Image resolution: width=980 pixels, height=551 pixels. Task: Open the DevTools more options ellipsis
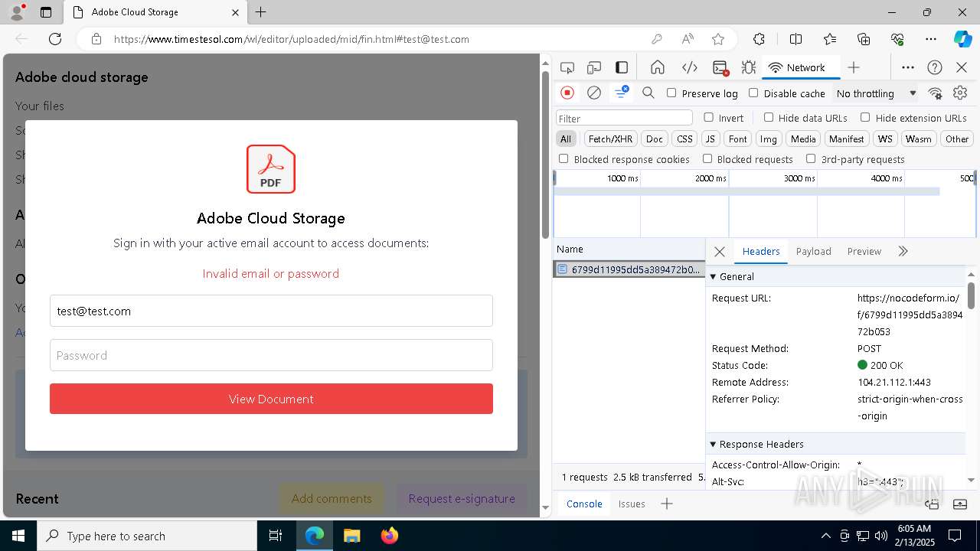click(908, 67)
